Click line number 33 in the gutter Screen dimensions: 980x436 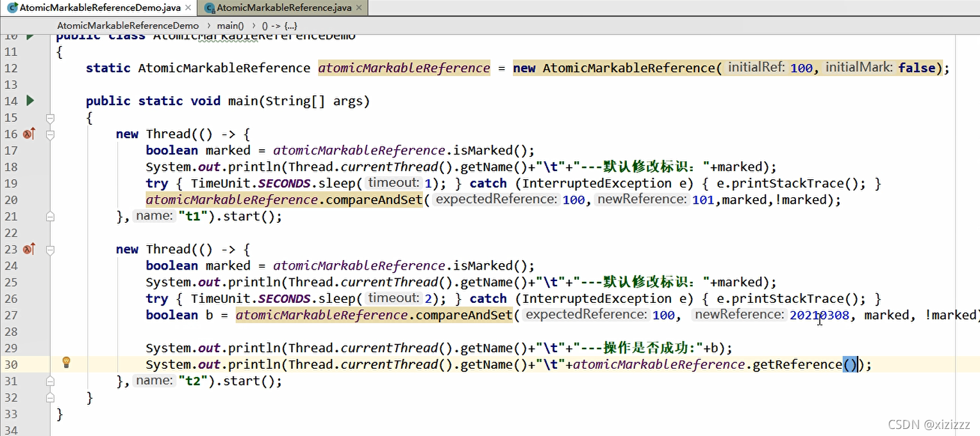11,414
